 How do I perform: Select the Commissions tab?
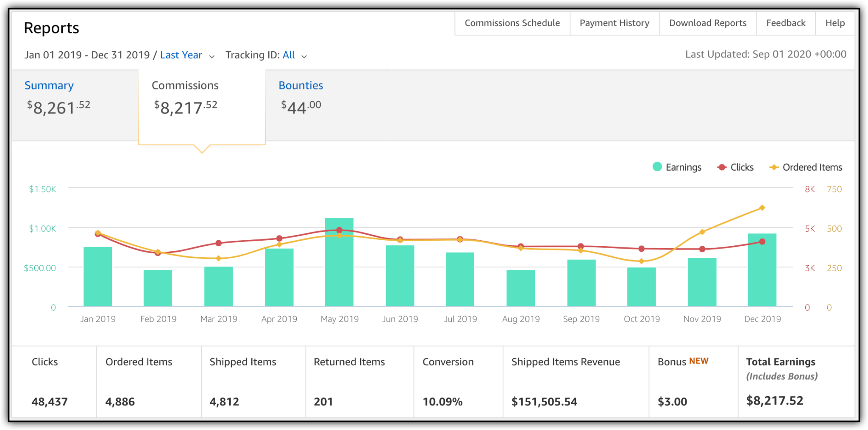pos(185,85)
